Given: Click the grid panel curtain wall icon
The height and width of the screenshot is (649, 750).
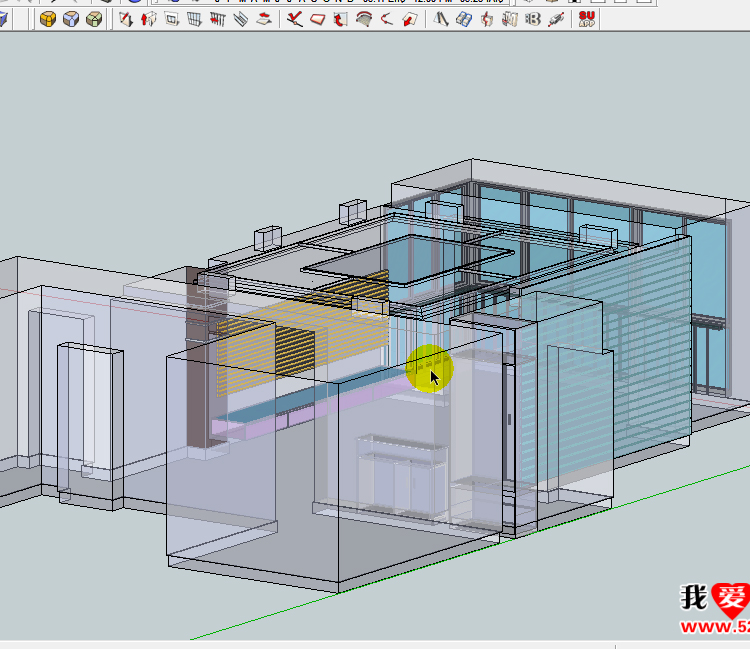Looking at the screenshot, I should tap(195, 20).
